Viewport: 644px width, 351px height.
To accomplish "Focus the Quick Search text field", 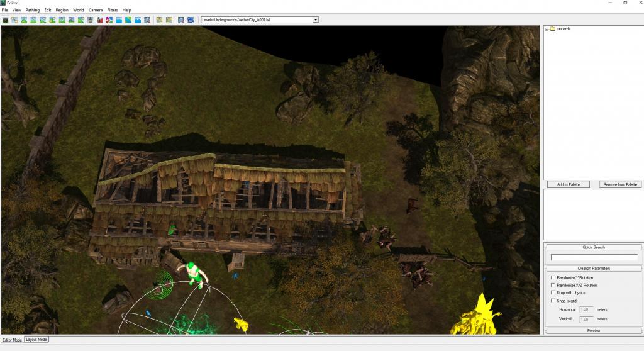I will click(594, 257).
